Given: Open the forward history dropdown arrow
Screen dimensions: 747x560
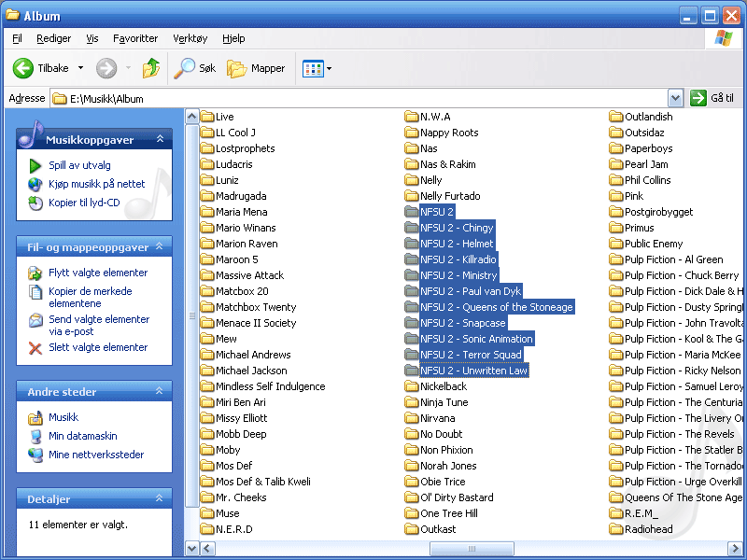Looking at the screenshot, I should point(128,68).
